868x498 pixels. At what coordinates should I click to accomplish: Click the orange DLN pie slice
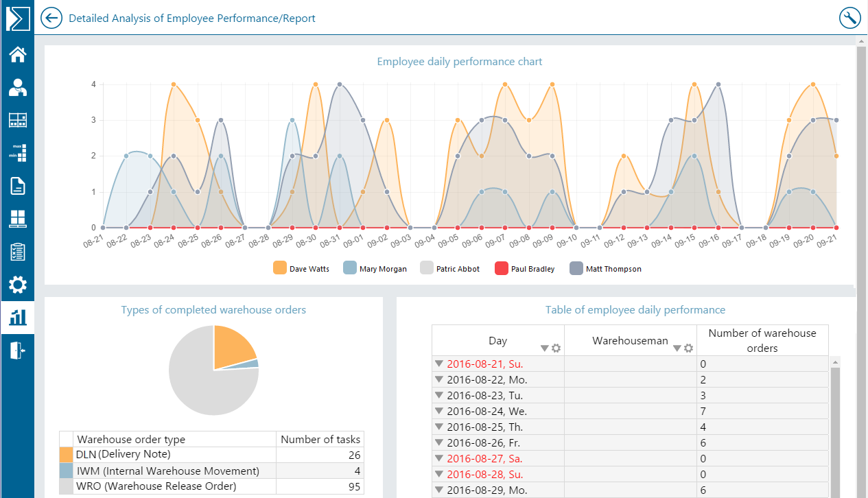233,346
